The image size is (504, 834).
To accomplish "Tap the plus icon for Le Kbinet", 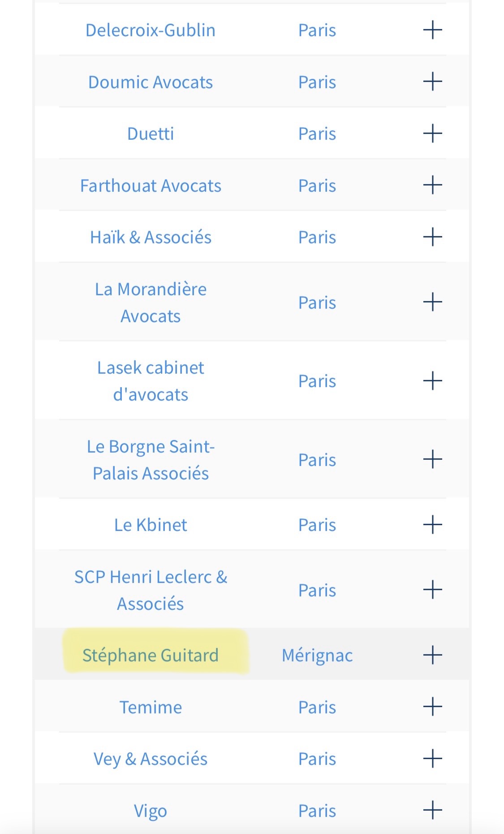I will (432, 525).
